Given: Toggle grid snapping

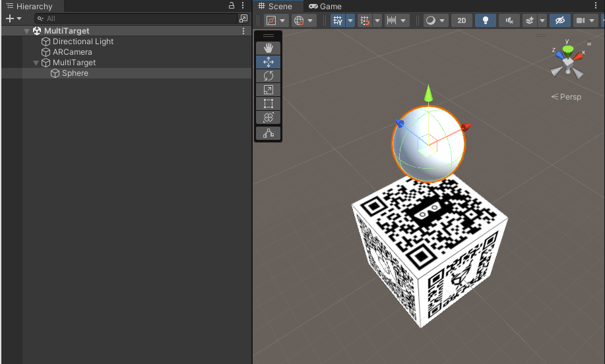Looking at the screenshot, I should pyautogui.click(x=365, y=20).
